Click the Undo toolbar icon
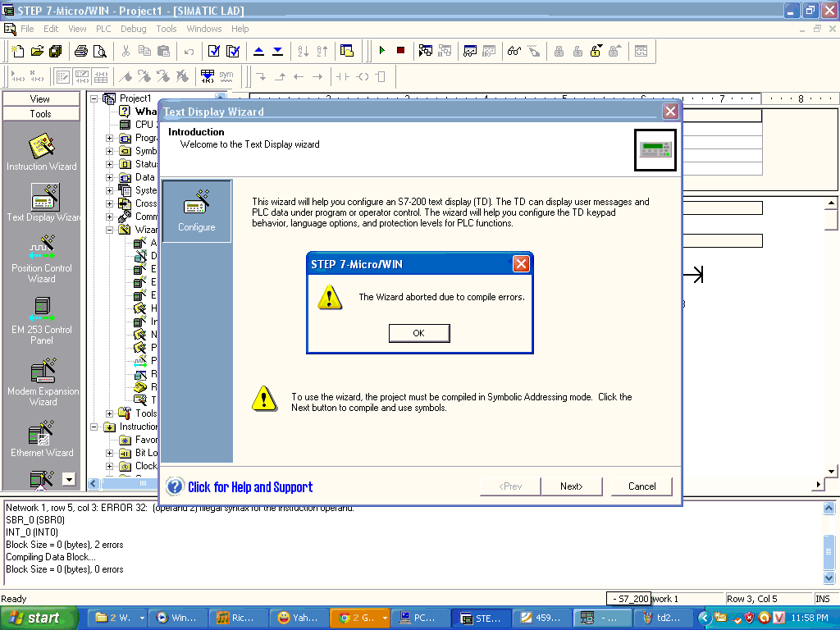This screenshot has height=630, width=840. click(x=189, y=52)
